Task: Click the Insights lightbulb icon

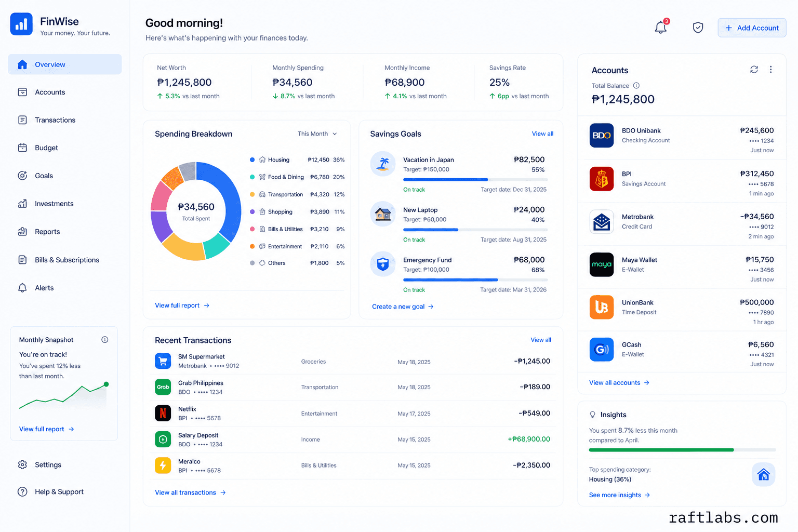Action: (592, 415)
